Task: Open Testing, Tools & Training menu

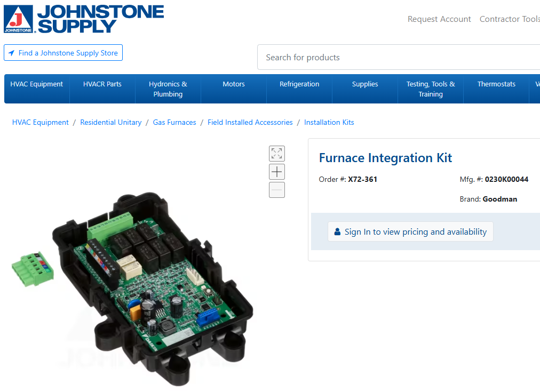Action: pyautogui.click(x=431, y=89)
